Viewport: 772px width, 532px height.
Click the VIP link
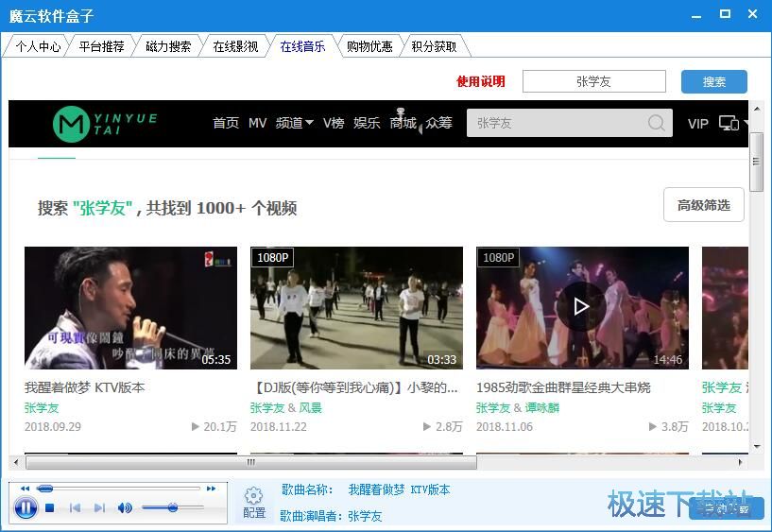click(698, 124)
